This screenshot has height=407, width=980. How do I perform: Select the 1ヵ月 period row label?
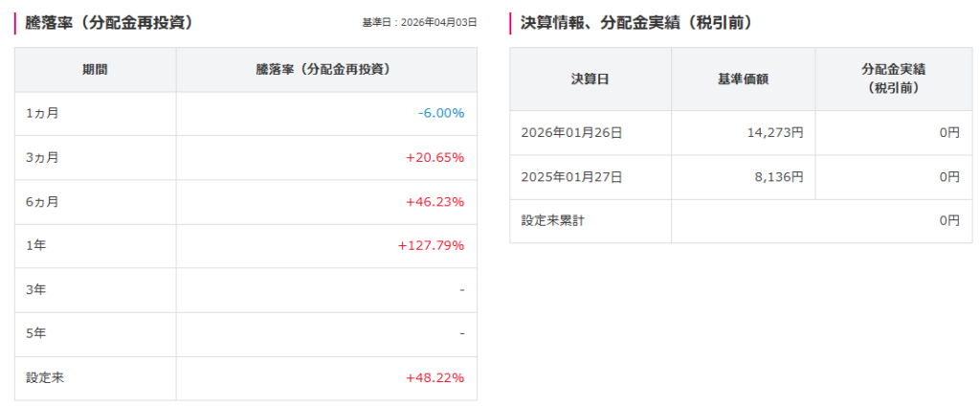[x=43, y=113]
